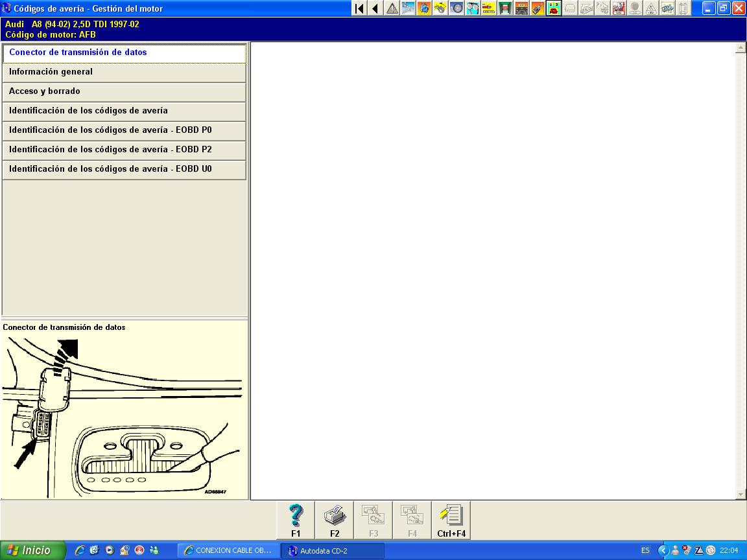Viewport: 747px width, 560px height.
Task: Click the green vehicle lift toolbar icon
Action: [x=506, y=8]
